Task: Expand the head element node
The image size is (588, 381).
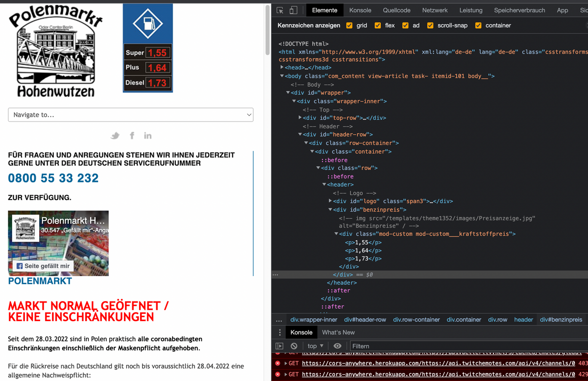Action: point(282,68)
